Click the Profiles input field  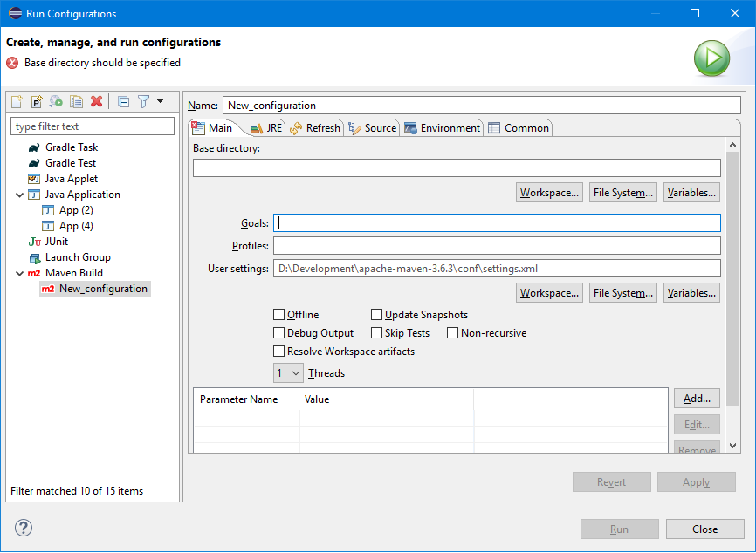coord(497,246)
